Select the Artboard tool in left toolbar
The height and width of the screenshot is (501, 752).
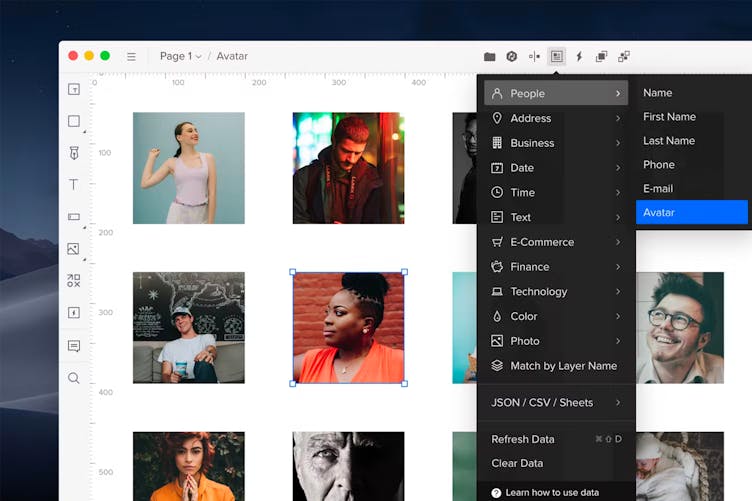pos(74,89)
